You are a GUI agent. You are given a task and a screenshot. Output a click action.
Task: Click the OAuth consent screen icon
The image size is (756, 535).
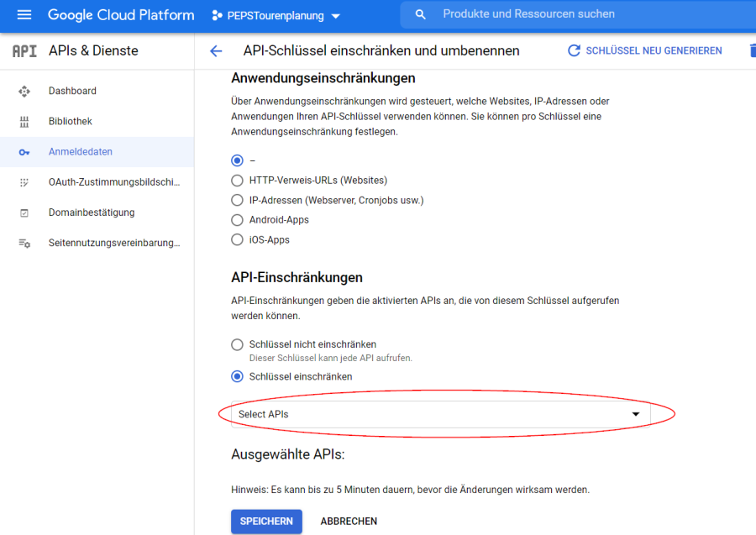pyautogui.click(x=24, y=182)
